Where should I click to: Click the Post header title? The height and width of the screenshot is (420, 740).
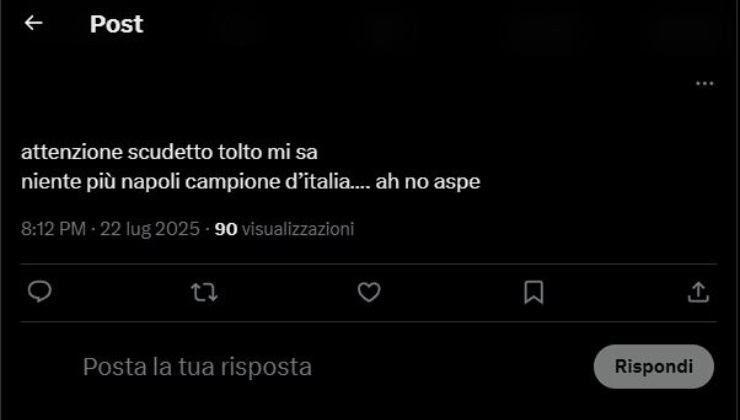pos(116,24)
